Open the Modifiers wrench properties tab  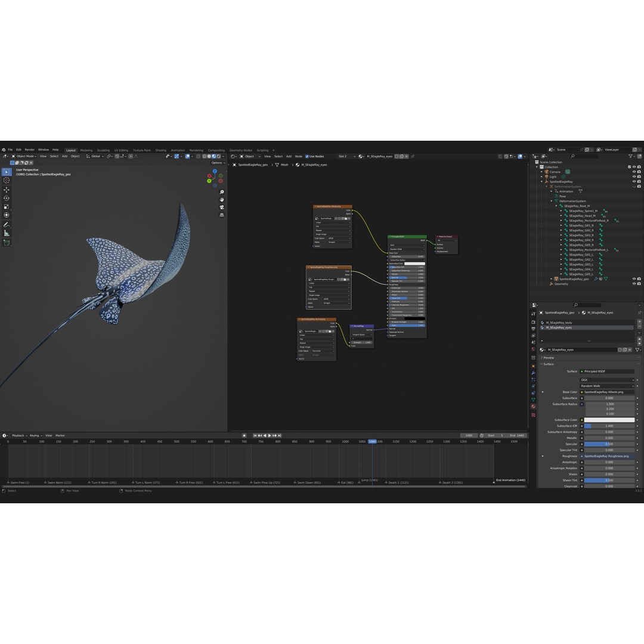point(533,373)
